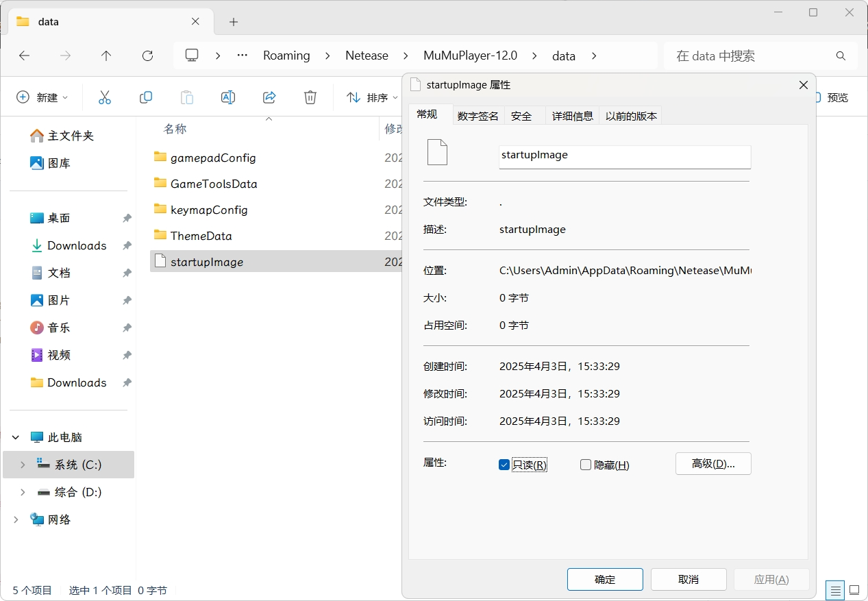This screenshot has height=601, width=868.
Task: Enable the 隐藏 (Hidden) checkbox
Action: (586, 465)
